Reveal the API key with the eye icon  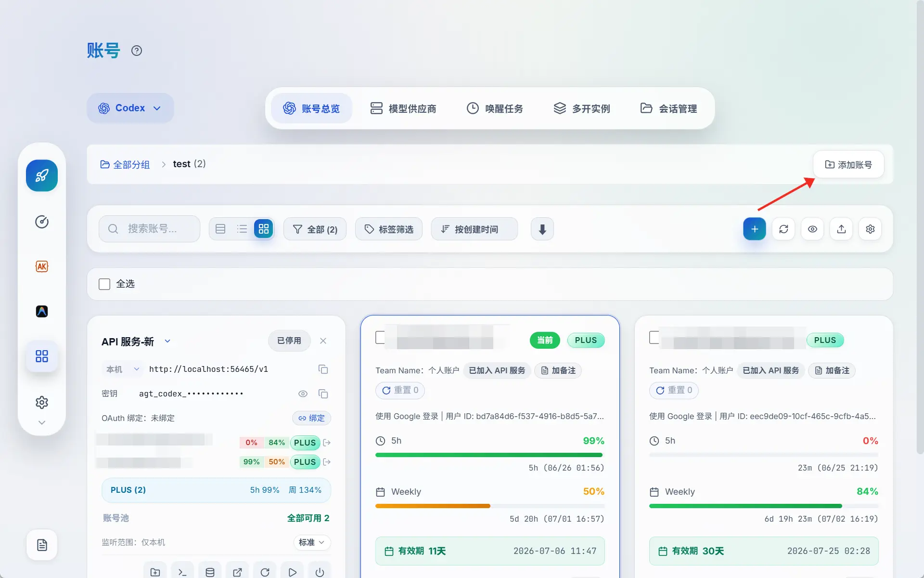click(x=303, y=394)
